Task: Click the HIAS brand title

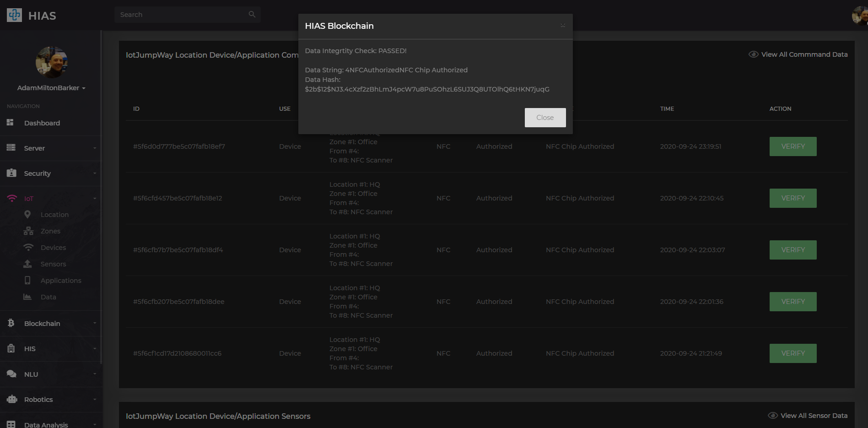Action: point(42,16)
